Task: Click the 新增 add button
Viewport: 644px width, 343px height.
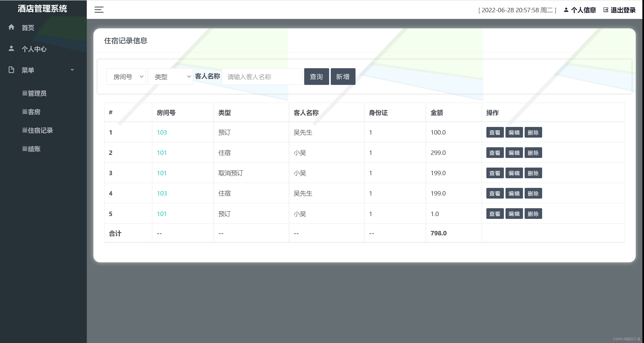Action: tap(343, 77)
